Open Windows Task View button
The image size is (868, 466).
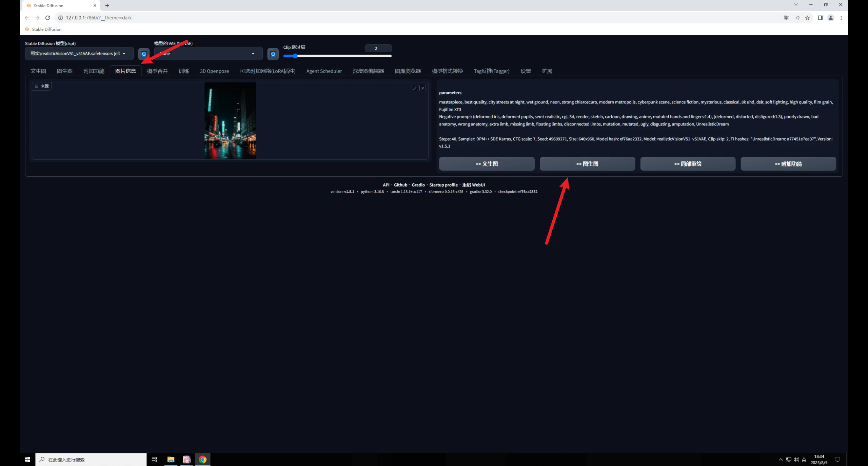tap(154, 460)
